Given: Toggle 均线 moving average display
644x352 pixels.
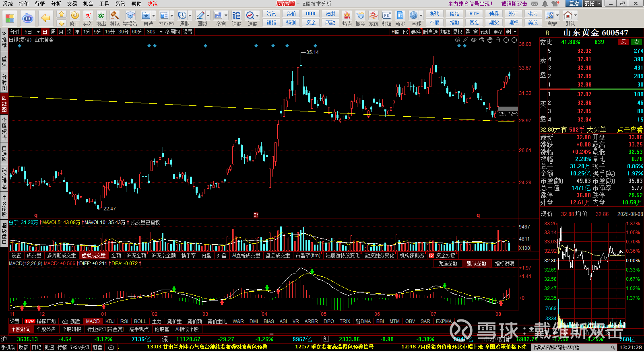Looking at the screenshot, I should click(445, 32).
